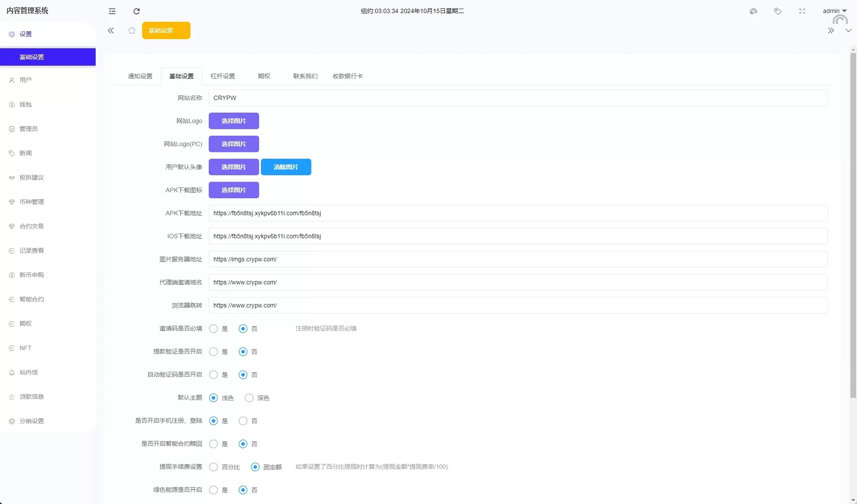Switch to 杠杆设置 tab
This screenshot has height=504, width=857.
(x=223, y=76)
